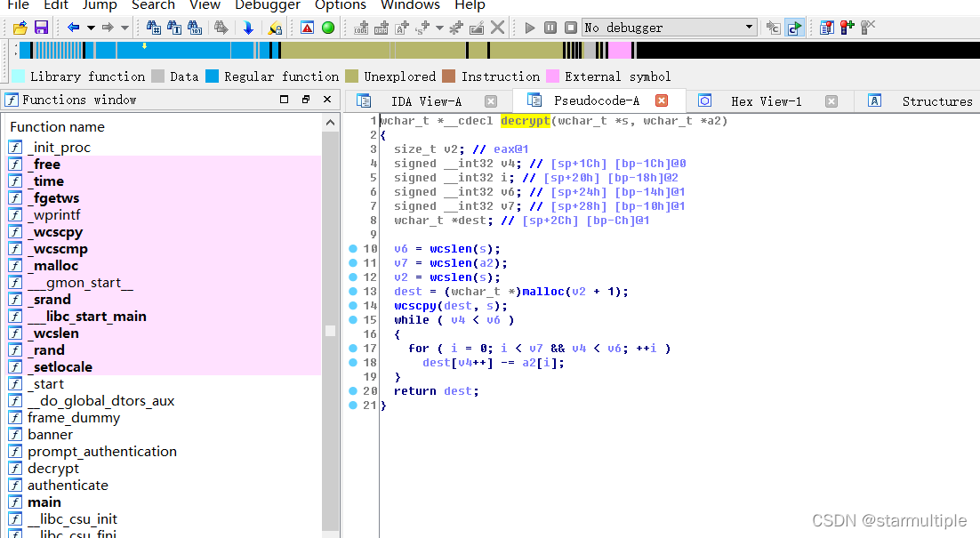Switch to the IDA View-A tab

tap(426, 101)
